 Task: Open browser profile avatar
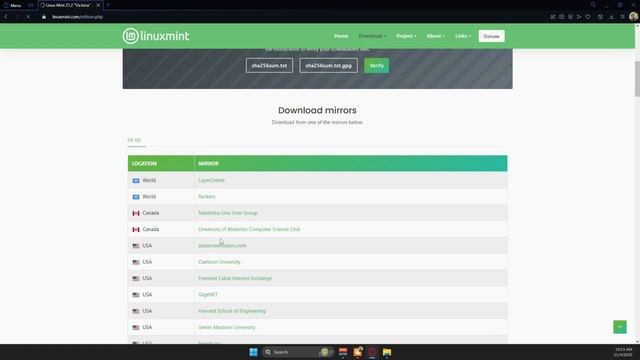633,17
